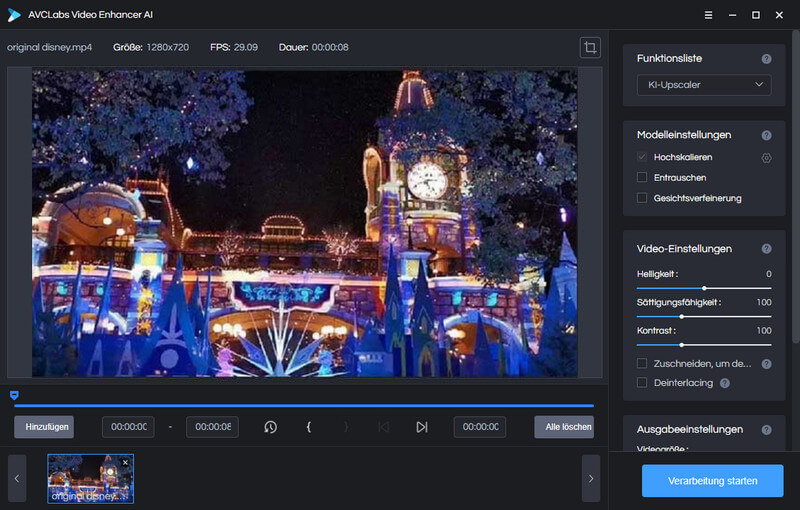Click the Kontrast value 100
Image resolution: width=800 pixels, height=510 pixels.
click(764, 331)
